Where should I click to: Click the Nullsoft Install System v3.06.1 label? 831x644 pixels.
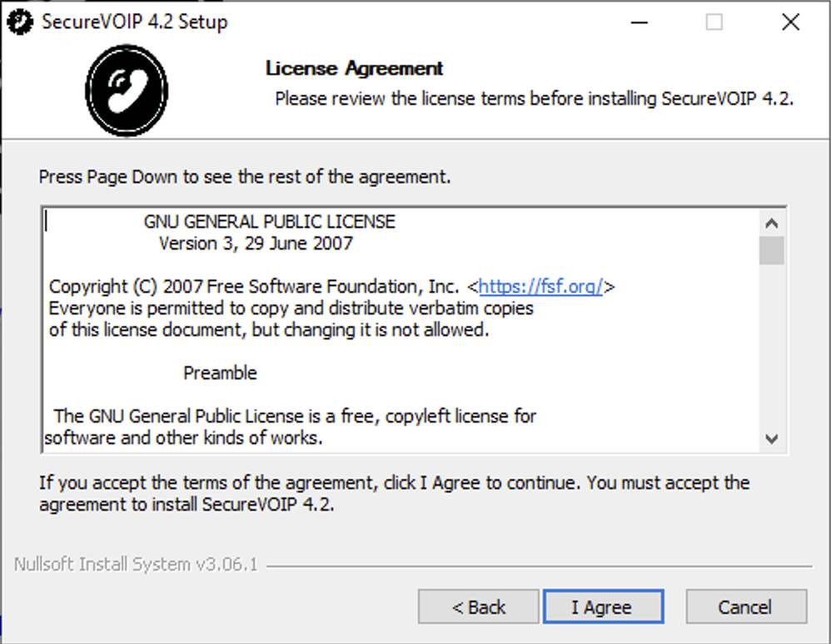(136, 565)
